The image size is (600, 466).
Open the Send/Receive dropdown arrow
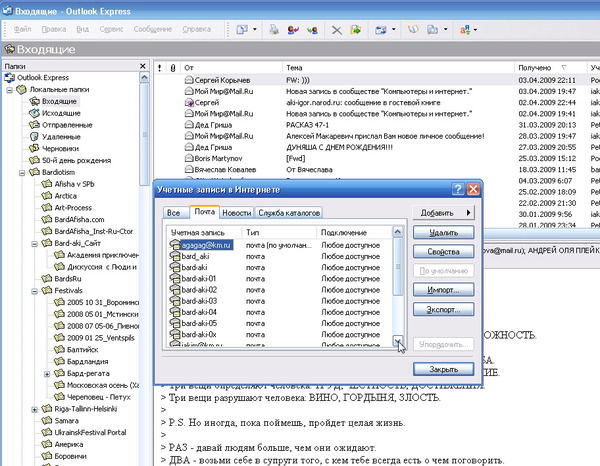(x=394, y=29)
